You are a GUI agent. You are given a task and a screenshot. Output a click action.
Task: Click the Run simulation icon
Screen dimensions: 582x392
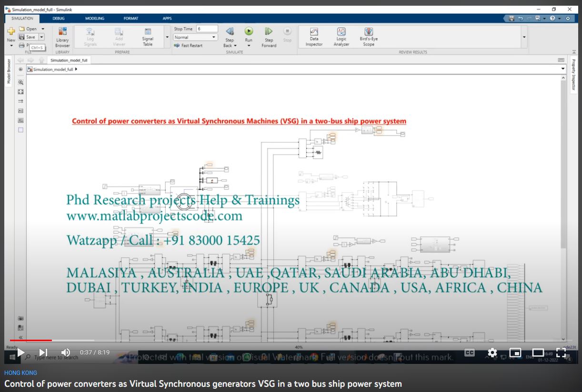[x=249, y=31]
